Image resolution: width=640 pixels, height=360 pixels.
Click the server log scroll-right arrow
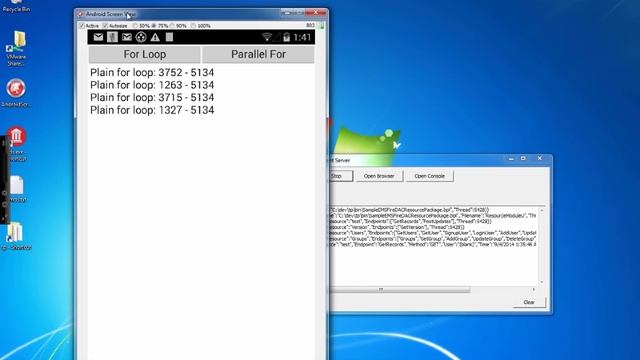533,289
